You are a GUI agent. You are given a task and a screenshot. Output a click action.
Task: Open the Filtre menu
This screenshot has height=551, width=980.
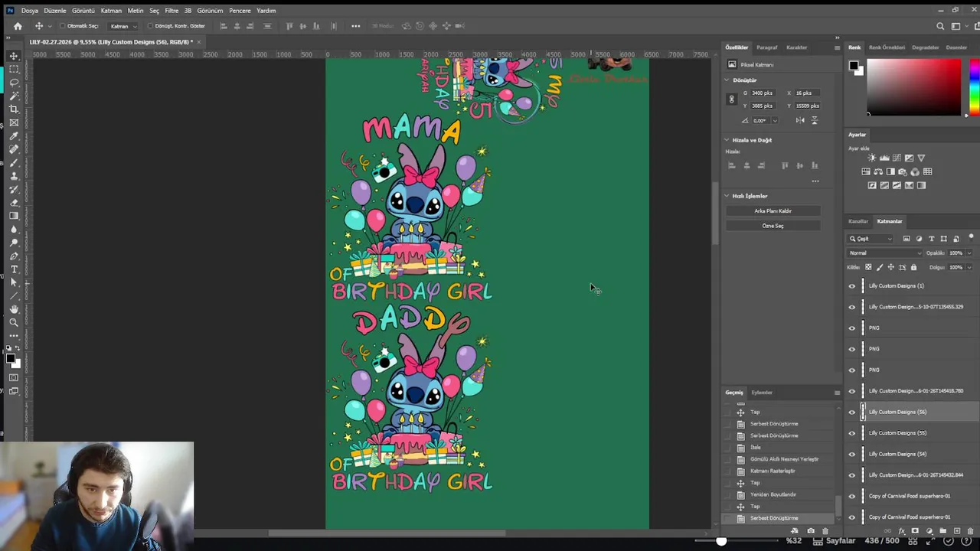point(171,11)
